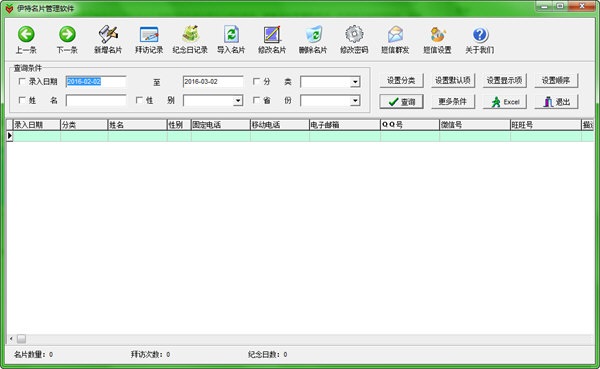Viewport: 600px width, 369px height.
Task: Add a new business card (新增名片)
Action: point(108,40)
